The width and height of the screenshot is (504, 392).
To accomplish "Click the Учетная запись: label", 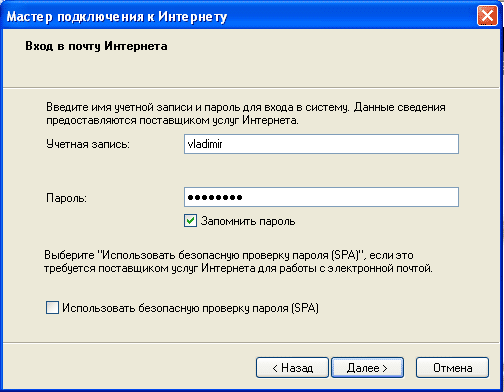I will (x=88, y=144).
